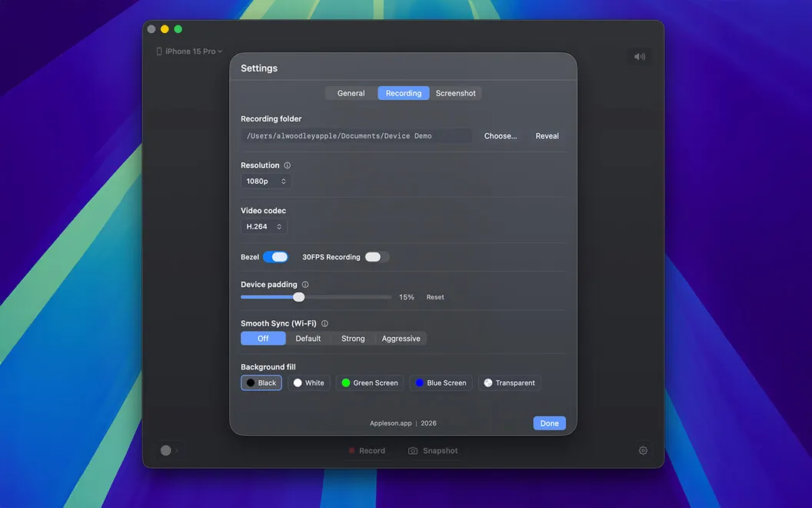Viewport: 812px width, 508px height.
Task: Click the Device padding slider thumb
Action: (x=299, y=297)
